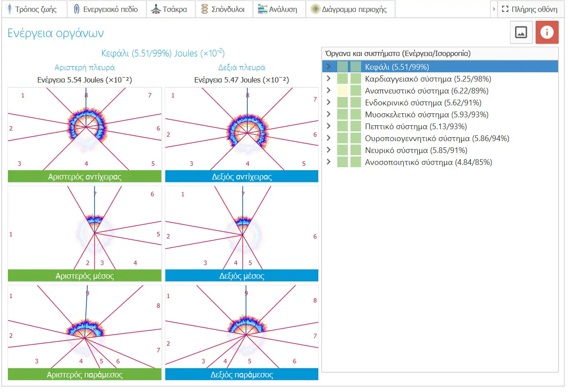Click the aura icon on Ενεργειακό πεδίο tab
Image resolution: width=570 pixels, height=392 pixels.
pos(76,9)
